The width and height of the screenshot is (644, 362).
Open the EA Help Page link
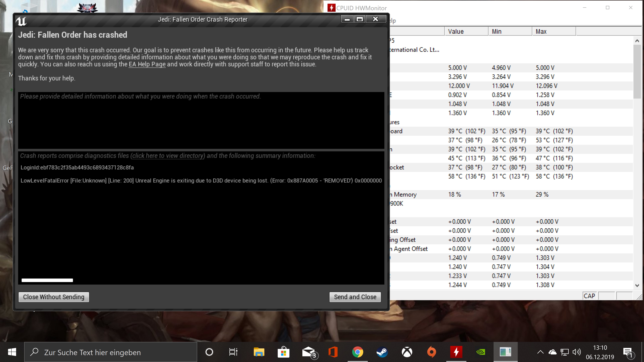coord(147,65)
